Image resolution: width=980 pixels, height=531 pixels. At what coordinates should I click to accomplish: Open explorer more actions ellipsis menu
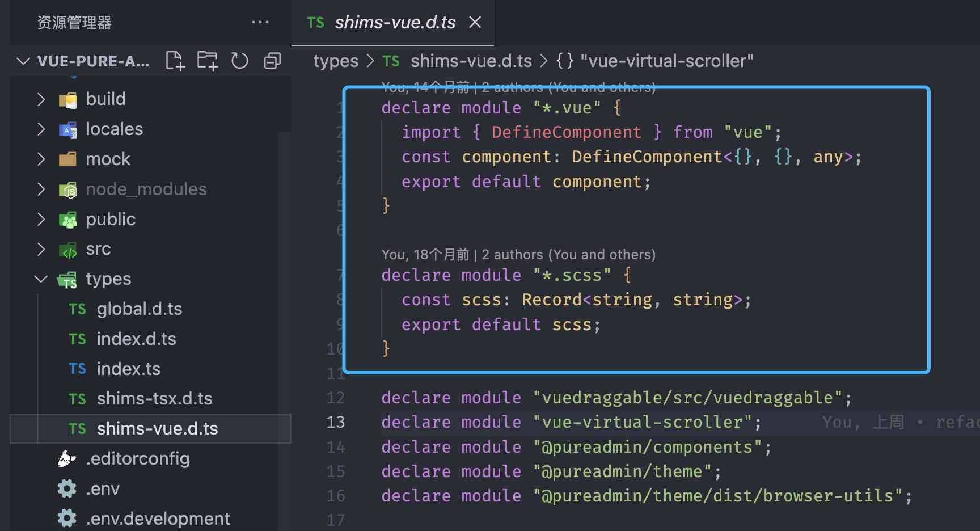(260, 22)
